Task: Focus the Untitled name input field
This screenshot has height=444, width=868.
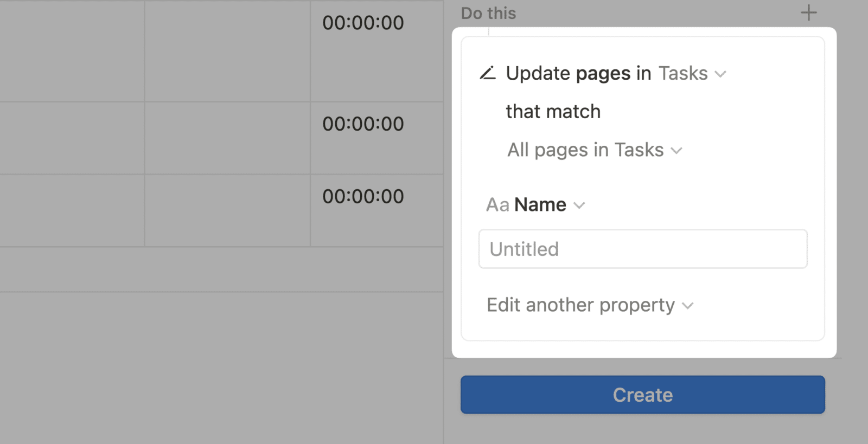Action: pos(643,249)
